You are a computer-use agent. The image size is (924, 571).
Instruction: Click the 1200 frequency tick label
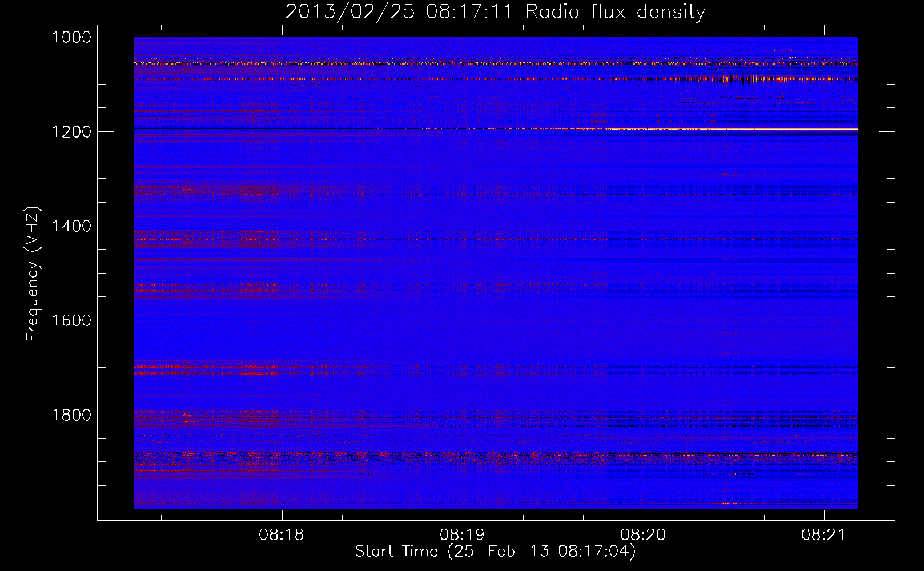point(71,132)
